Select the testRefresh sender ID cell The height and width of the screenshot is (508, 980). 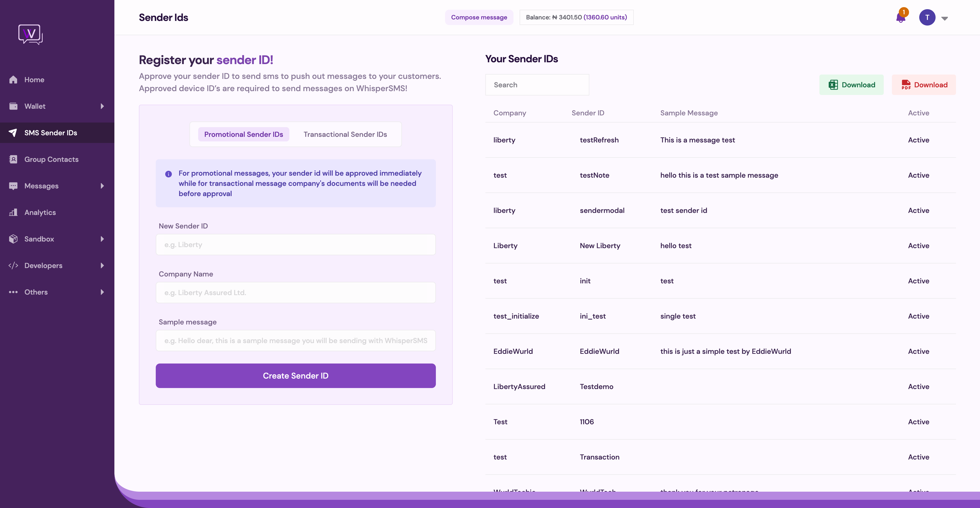(599, 140)
